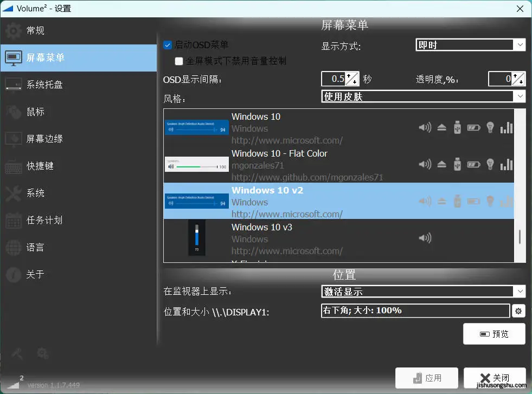Click the USB drive icon in the Windows 10 row

pos(457,127)
